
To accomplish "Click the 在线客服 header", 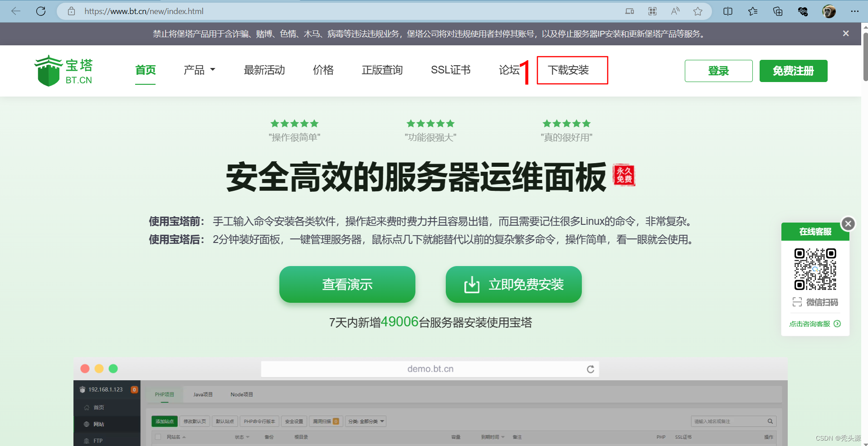I will click(x=815, y=232).
